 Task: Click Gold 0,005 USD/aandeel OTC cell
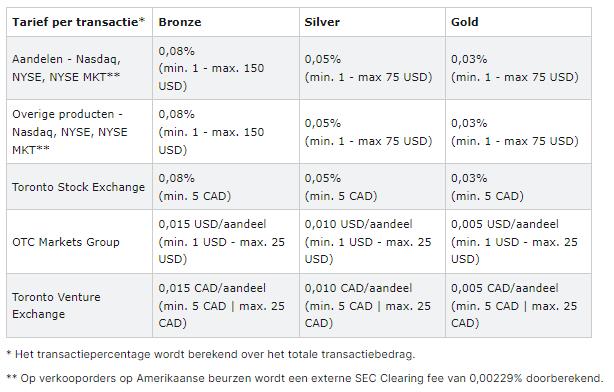(x=514, y=242)
